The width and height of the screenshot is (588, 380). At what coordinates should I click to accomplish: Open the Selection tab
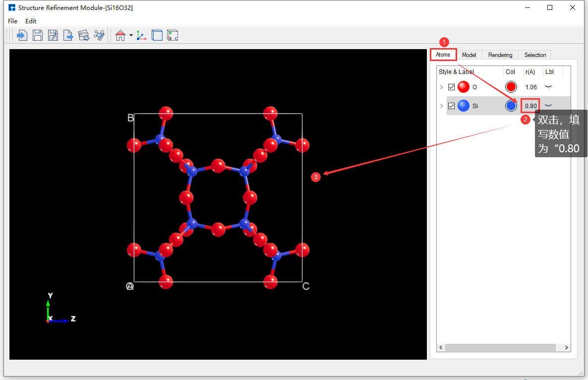pyautogui.click(x=535, y=55)
